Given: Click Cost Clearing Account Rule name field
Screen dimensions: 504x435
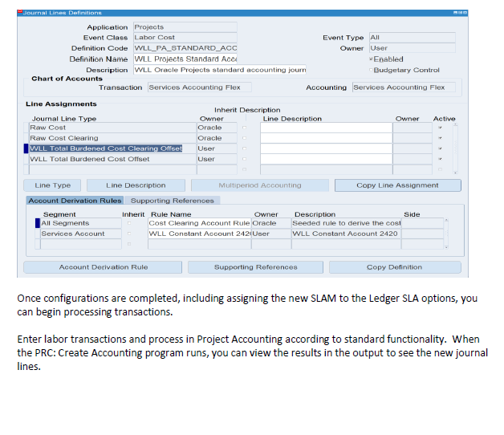Looking at the screenshot, I should tap(199, 223).
